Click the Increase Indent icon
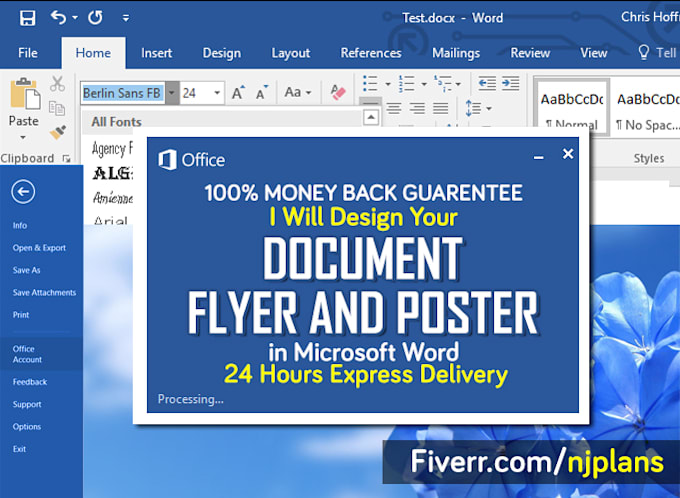680x498 pixels. (x=510, y=83)
